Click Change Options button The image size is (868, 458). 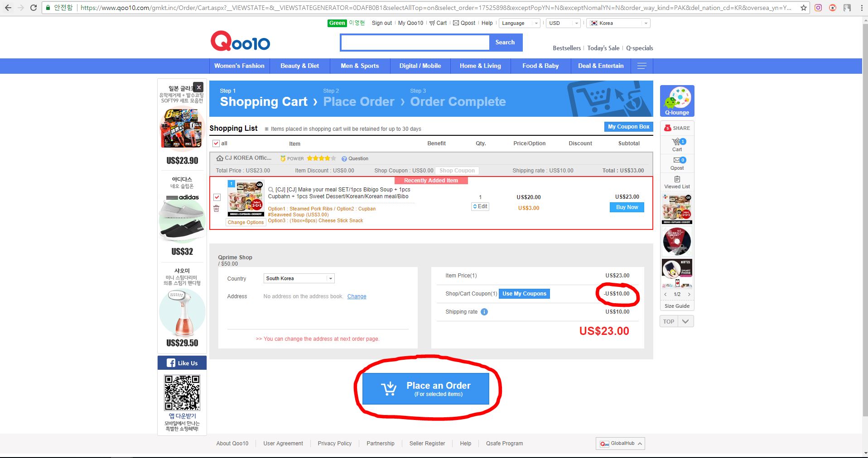point(246,222)
